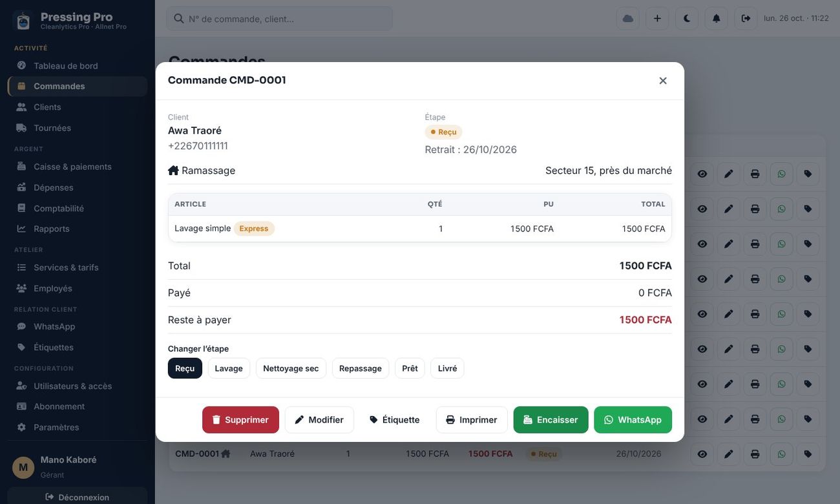Go to Utilisateurs & accès in sidebar
This screenshot has width=840, height=504.
coord(78,386)
